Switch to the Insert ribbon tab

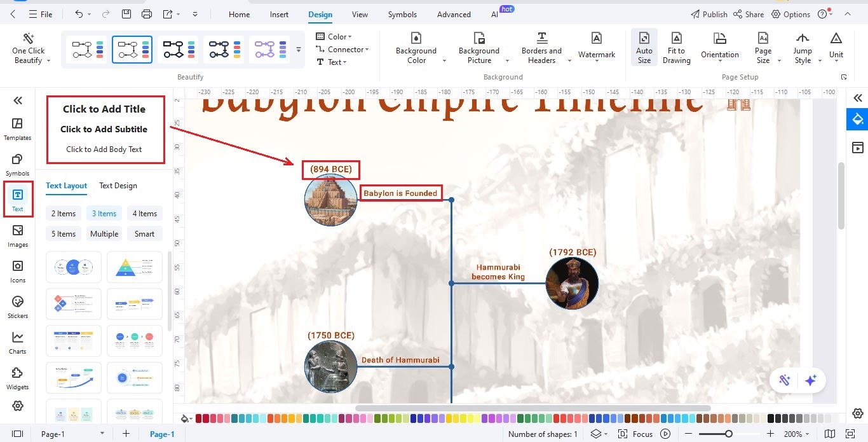click(x=278, y=14)
